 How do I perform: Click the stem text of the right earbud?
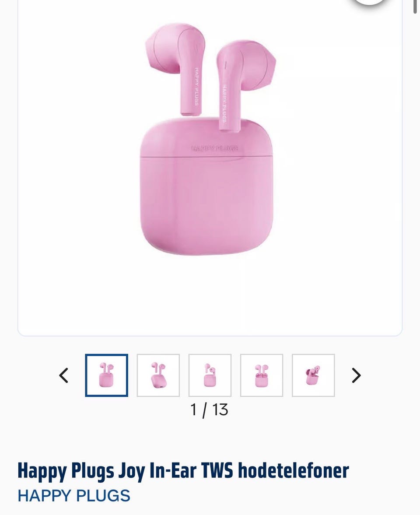(x=224, y=103)
